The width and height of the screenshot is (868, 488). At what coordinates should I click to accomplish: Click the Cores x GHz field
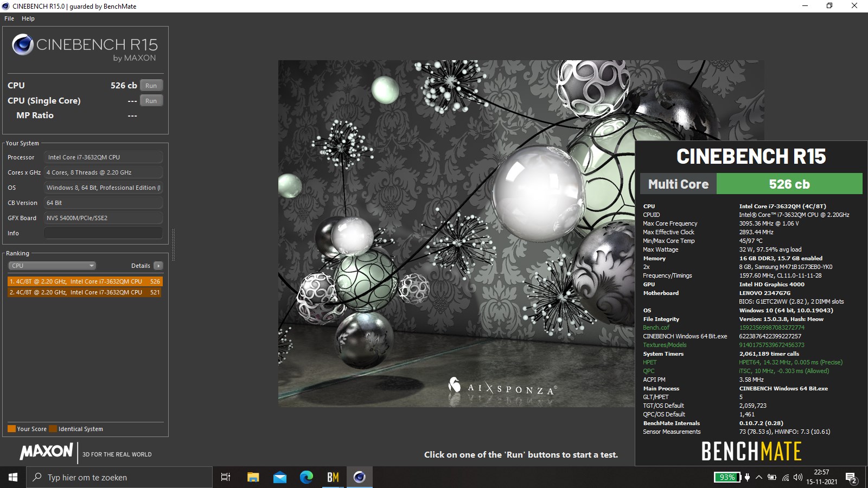103,172
